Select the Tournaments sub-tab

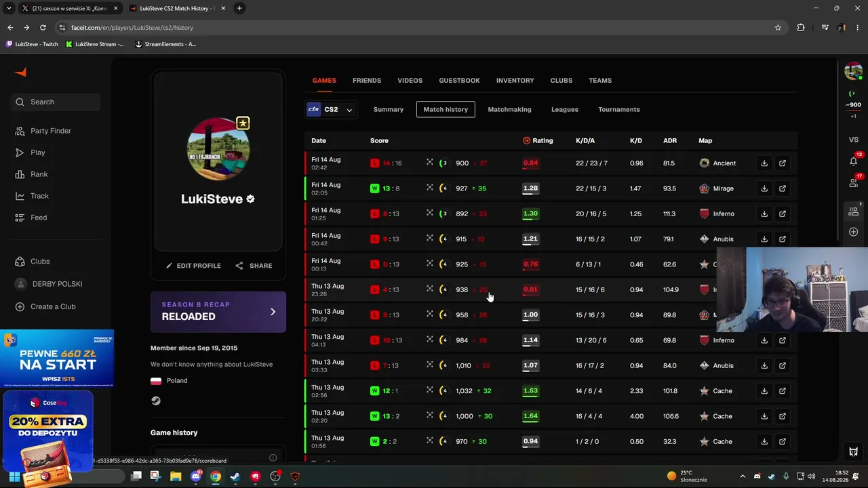619,109
